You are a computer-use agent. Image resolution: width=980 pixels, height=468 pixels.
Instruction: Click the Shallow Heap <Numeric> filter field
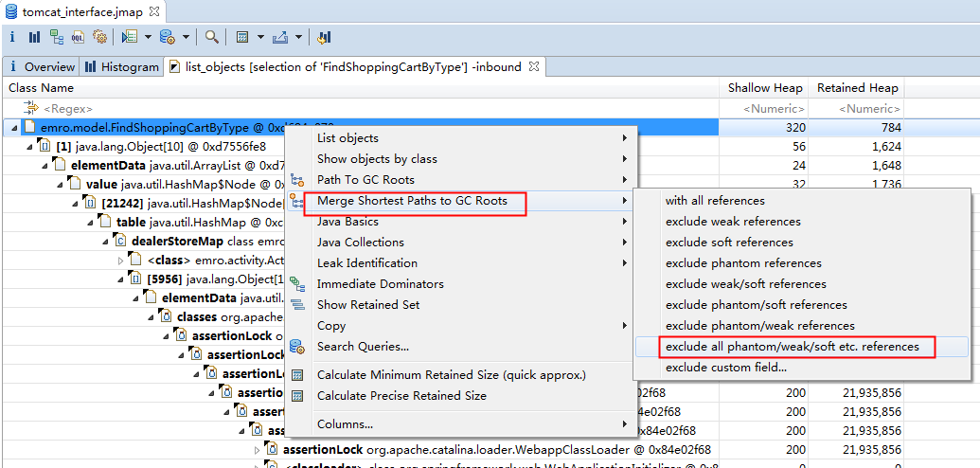pyautogui.click(x=764, y=108)
